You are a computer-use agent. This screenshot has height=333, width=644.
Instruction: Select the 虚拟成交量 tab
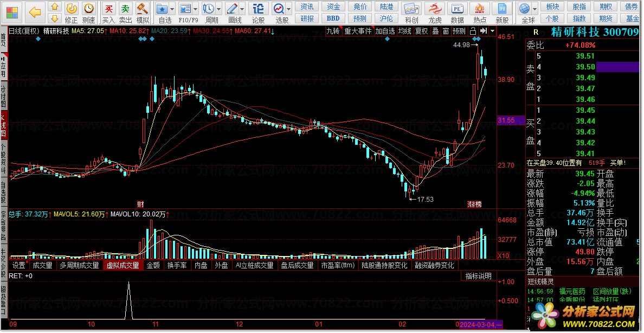[x=123, y=266]
